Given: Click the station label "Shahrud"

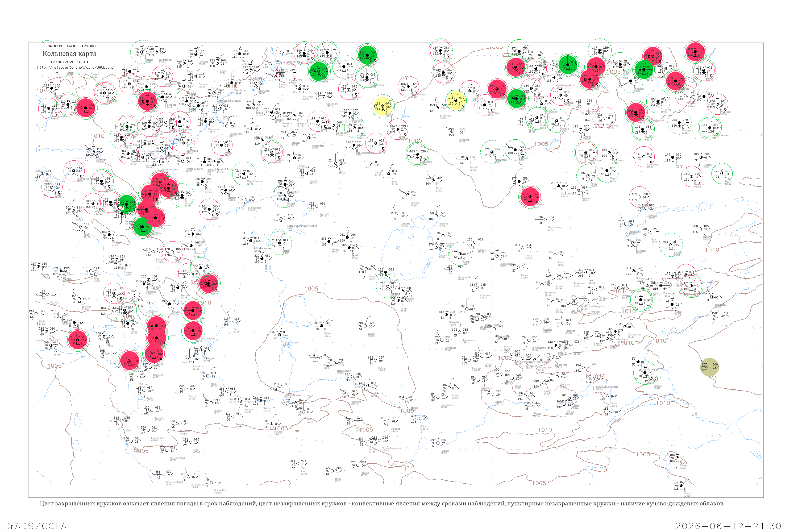Looking at the screenshot, I should [x=311, y=419].
